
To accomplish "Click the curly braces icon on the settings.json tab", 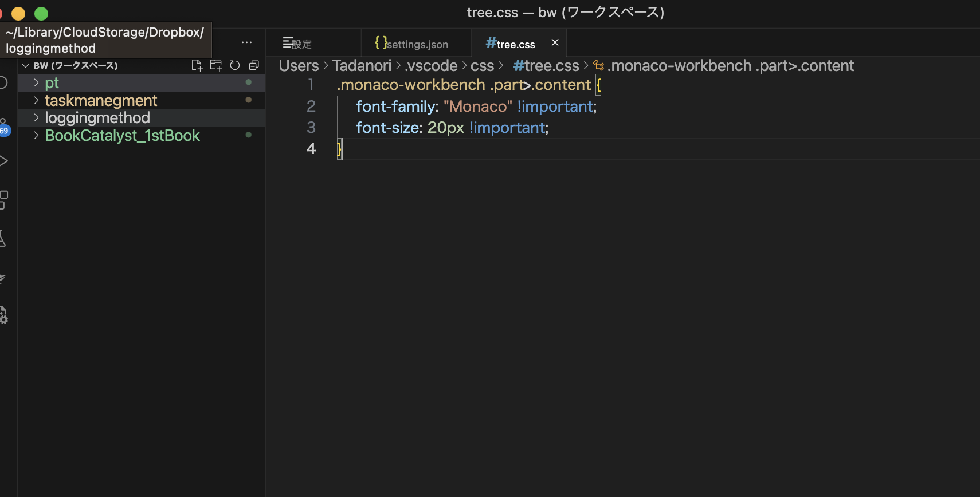I will [x=381, y=42].
